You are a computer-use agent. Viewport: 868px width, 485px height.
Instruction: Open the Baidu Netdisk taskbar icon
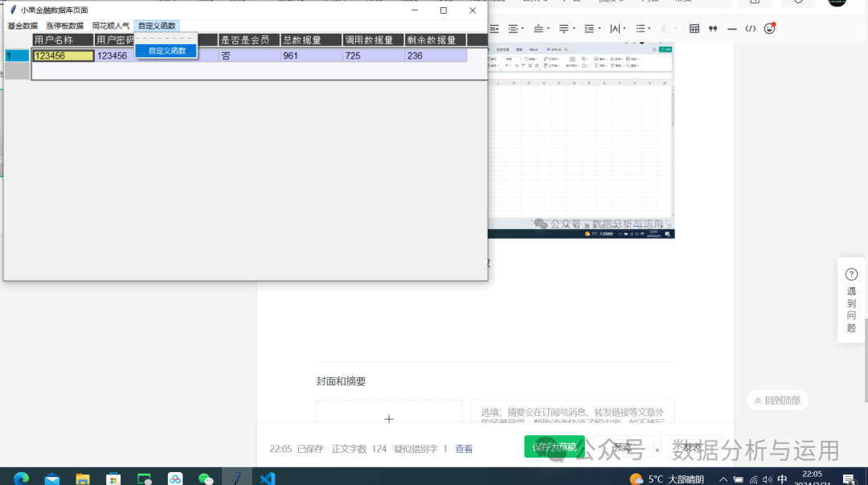(175, 479)
